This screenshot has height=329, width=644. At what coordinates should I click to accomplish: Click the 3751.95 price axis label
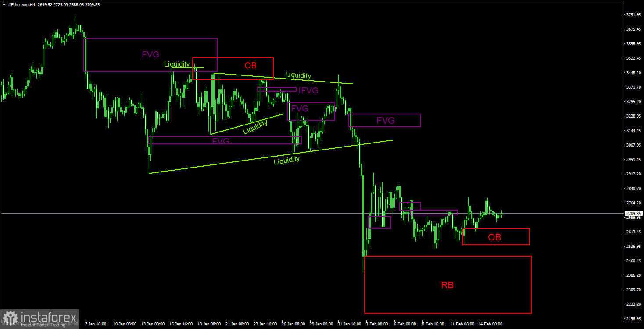pyautogui.click(x=634, y=15)
